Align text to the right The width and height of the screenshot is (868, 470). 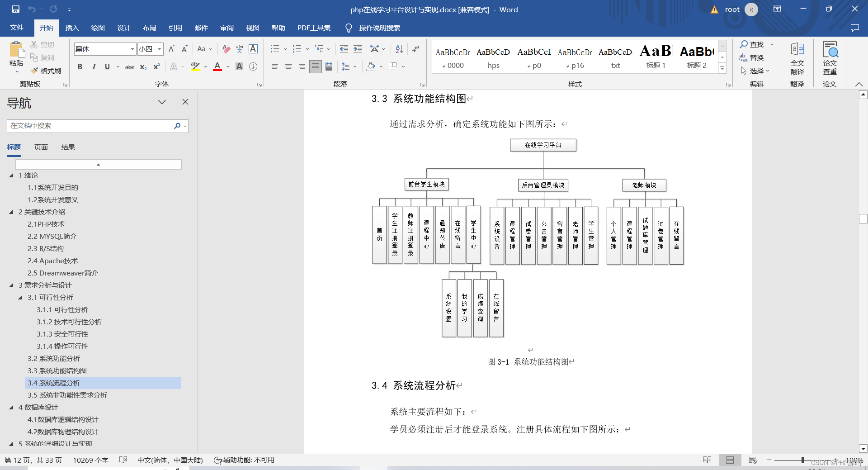coord(302,67)
